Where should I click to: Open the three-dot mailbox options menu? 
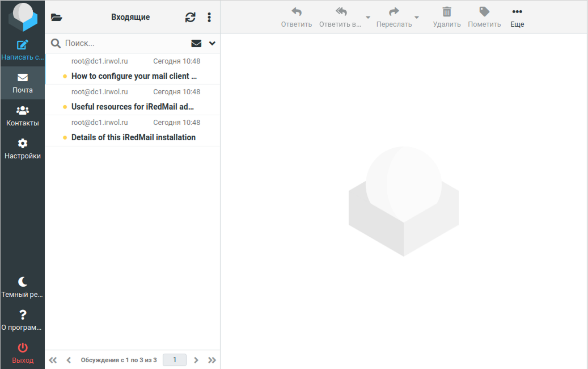tap(209, 18)
